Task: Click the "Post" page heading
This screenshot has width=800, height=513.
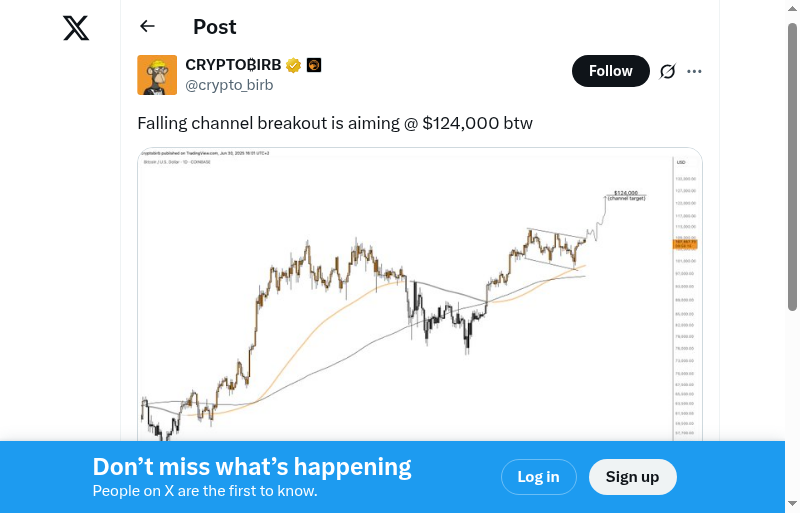Action: (215, 27)
